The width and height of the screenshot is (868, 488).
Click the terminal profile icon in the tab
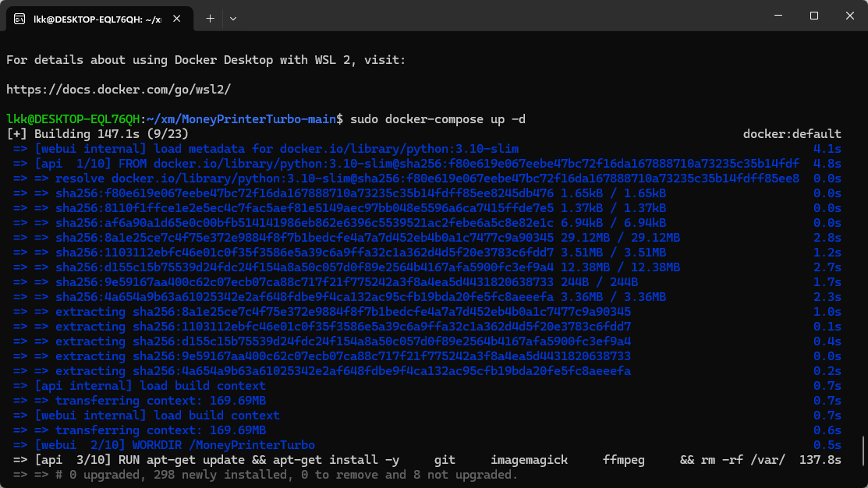(19, 18)
